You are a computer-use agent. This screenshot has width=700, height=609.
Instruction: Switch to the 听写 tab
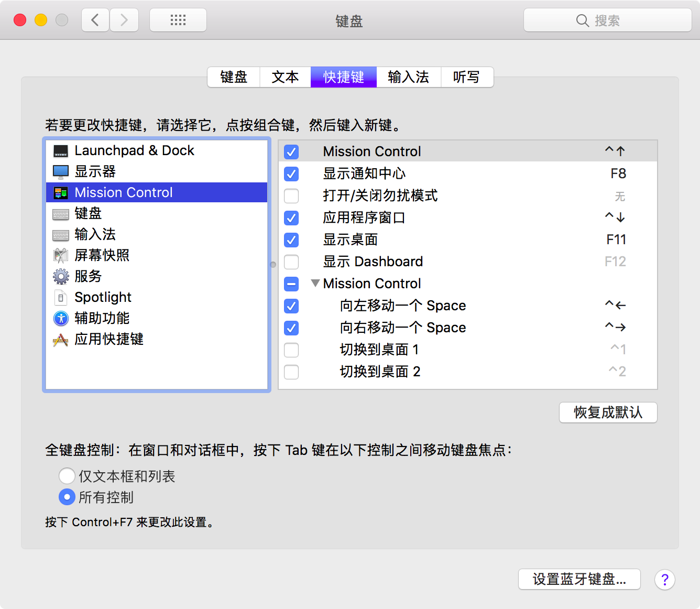pos(466,77)
